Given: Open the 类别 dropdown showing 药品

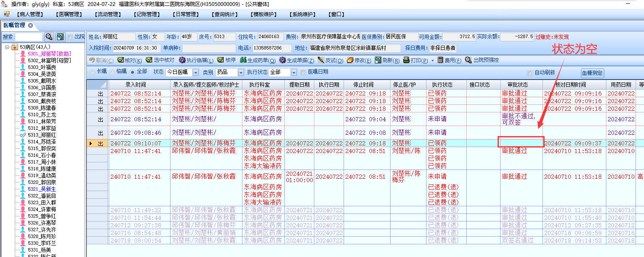Looking at the screenshot, I should point(241,72).
